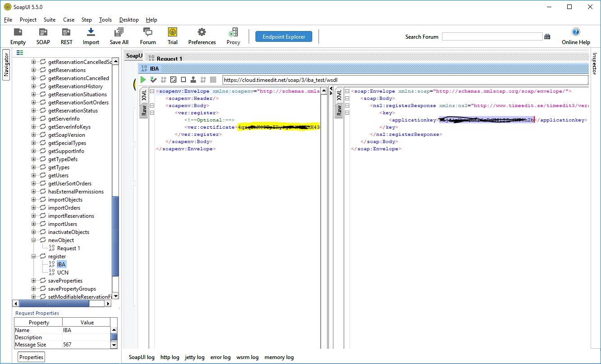
Task: Switch request editor to Raw view
Action: 144,110
